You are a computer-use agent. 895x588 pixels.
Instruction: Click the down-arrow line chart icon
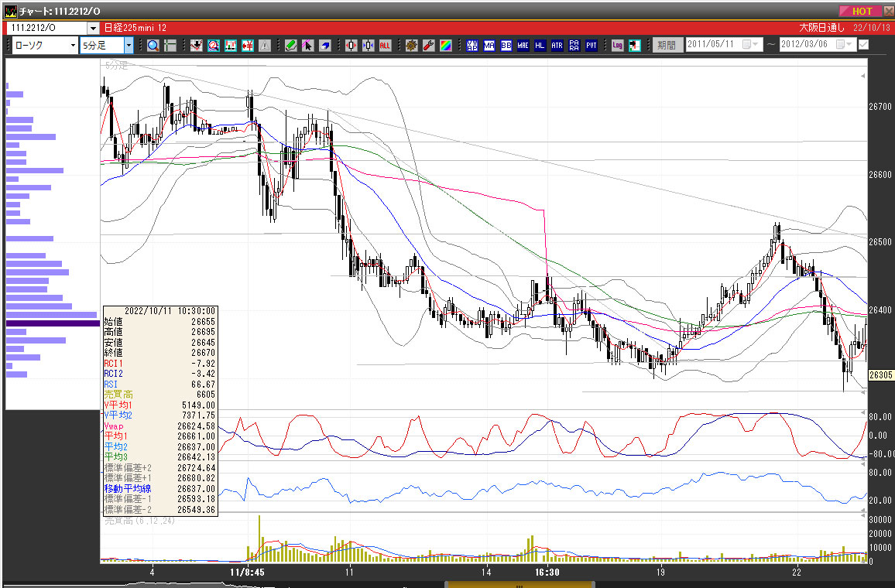coord(197,46)
